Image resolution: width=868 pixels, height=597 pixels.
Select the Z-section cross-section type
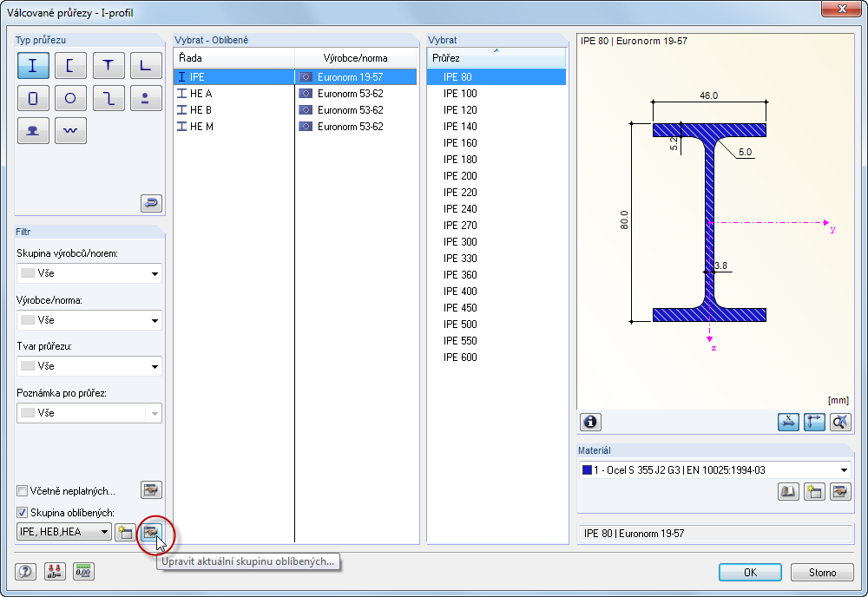[108, 98]
